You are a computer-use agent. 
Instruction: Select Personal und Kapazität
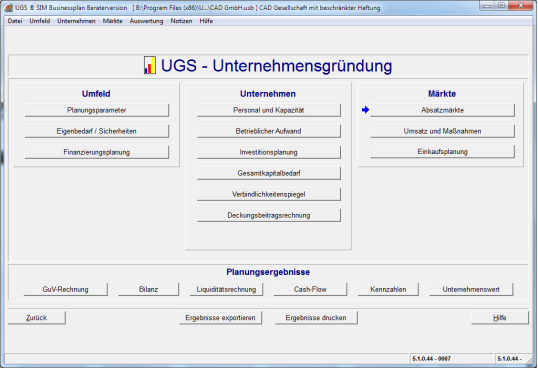[x=269, y=110]
